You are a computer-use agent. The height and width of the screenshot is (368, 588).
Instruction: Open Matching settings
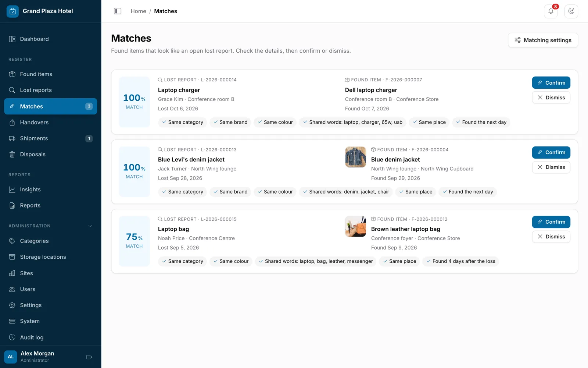pyautogui.click(x=543, y=40)
